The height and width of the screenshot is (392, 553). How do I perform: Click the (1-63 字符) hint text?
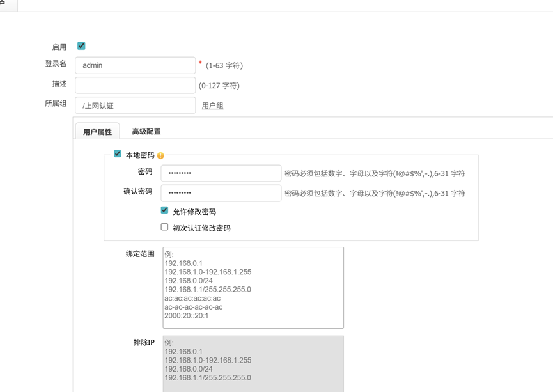pyautogui.click(x=224, y=66)
